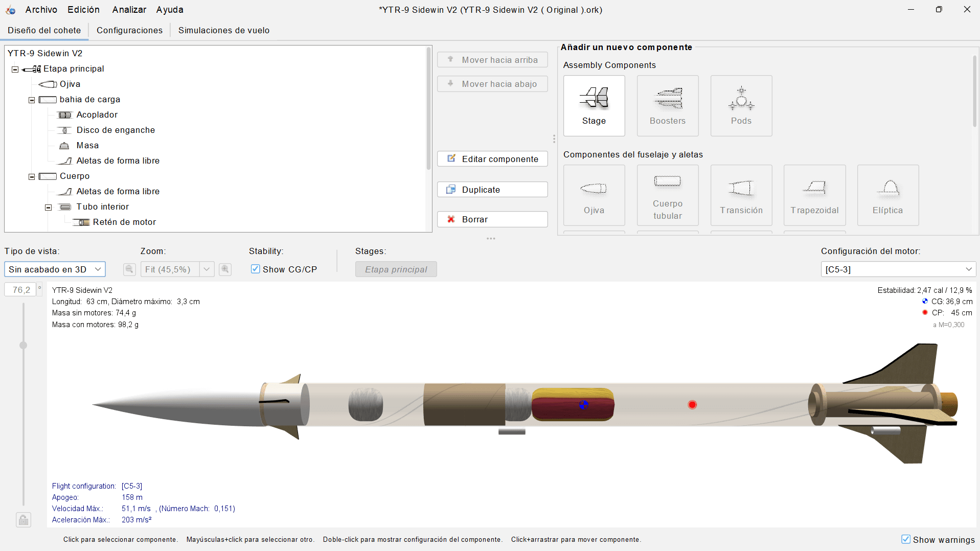The image size is (980, 551).
Task: Add Trapezoidal fin set
Action: (814, 195)
